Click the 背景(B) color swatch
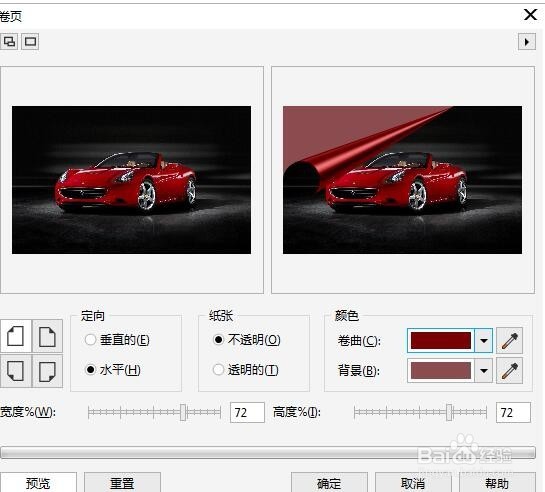The height and width of the screenshot is (492, 545). 441,370
